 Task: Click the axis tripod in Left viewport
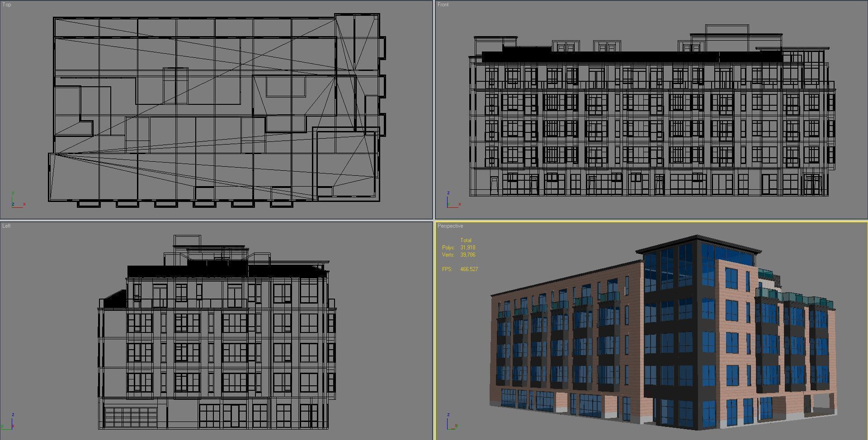click(8, 421)
